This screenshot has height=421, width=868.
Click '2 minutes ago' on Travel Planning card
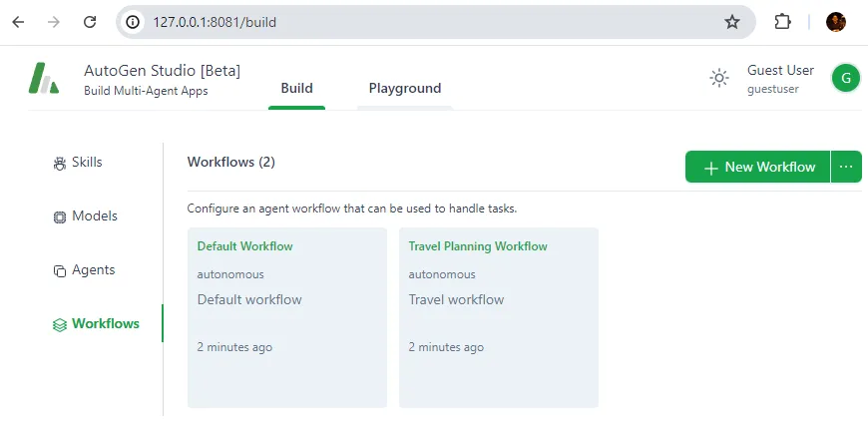tap(446, 347)
